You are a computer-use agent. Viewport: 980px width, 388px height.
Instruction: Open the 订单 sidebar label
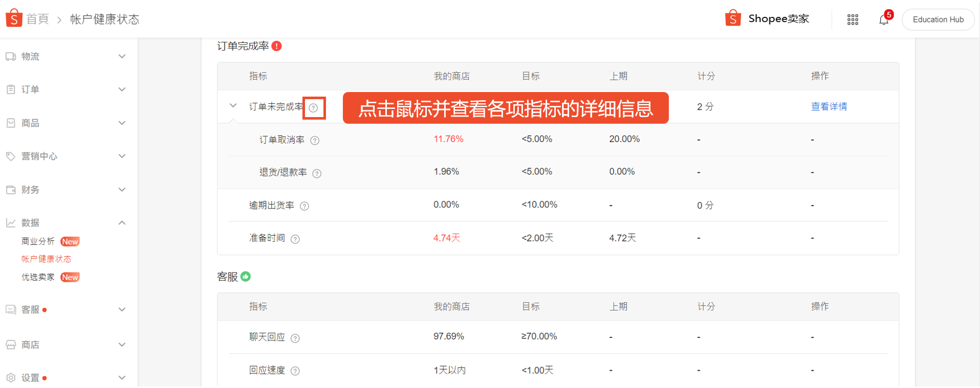click(x=30, y=89)
